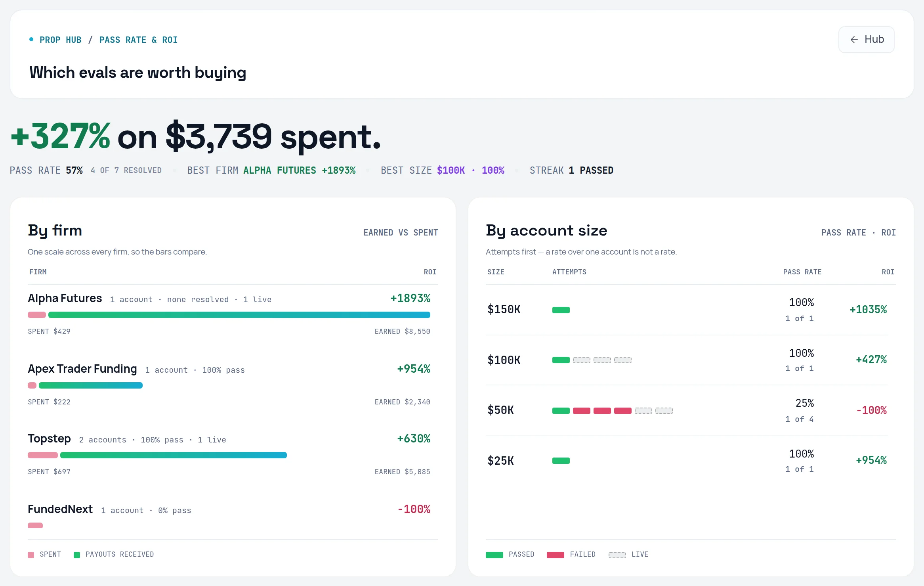
Task: Select the FundedNext firm name
Action: pos(60,509)
